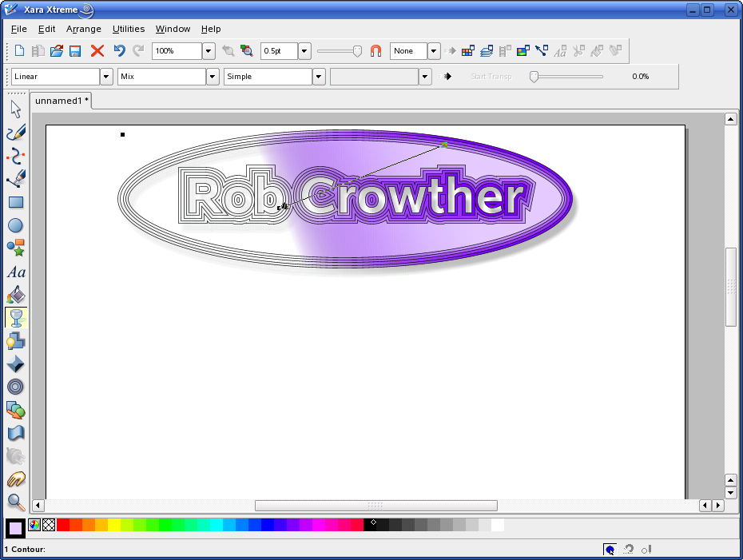The image size is (743, 560).
Task: Open the zoom percentage dropdown
Action: pyautogui.click(x=209, y=51)
